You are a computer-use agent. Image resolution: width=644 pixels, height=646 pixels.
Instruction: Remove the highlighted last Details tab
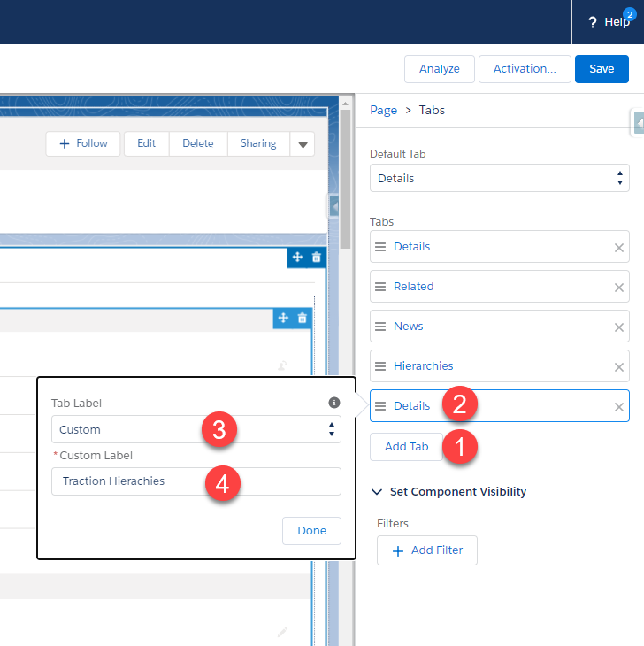point(619,407)
